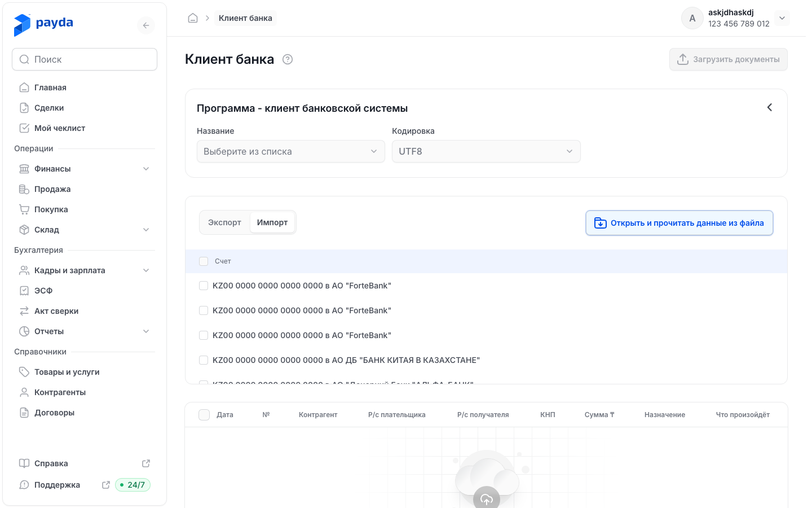The height and width of the screenshot is (508, 812).
Task: Open the Кодировка UTF8 dropdown
Action: [486, 151]
